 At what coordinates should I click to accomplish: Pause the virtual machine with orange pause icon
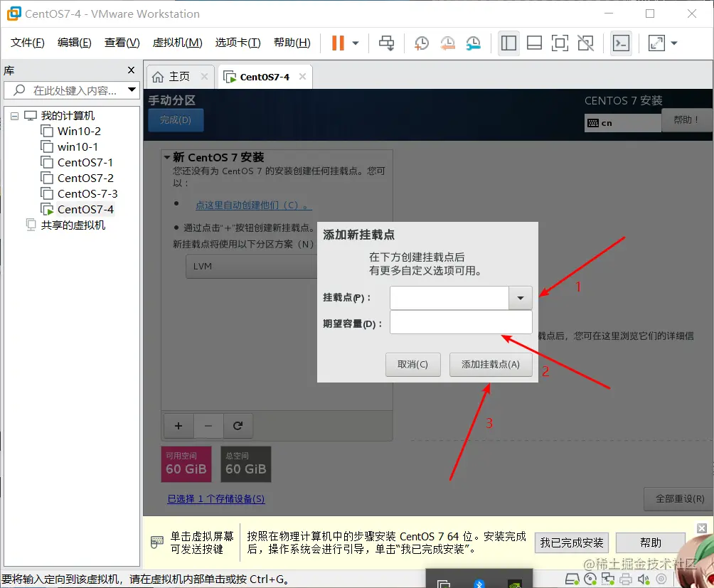click(x=338, y=43)
